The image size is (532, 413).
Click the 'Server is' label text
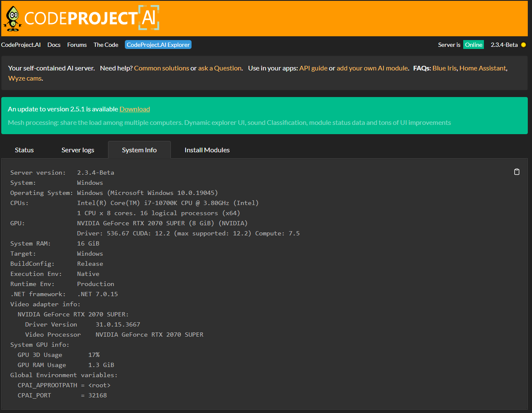449,45
